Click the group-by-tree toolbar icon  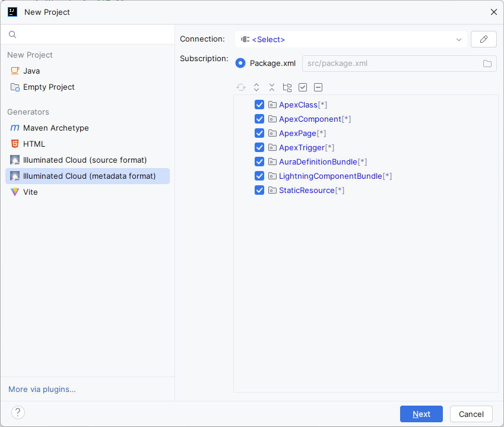(x=287, y=87)
